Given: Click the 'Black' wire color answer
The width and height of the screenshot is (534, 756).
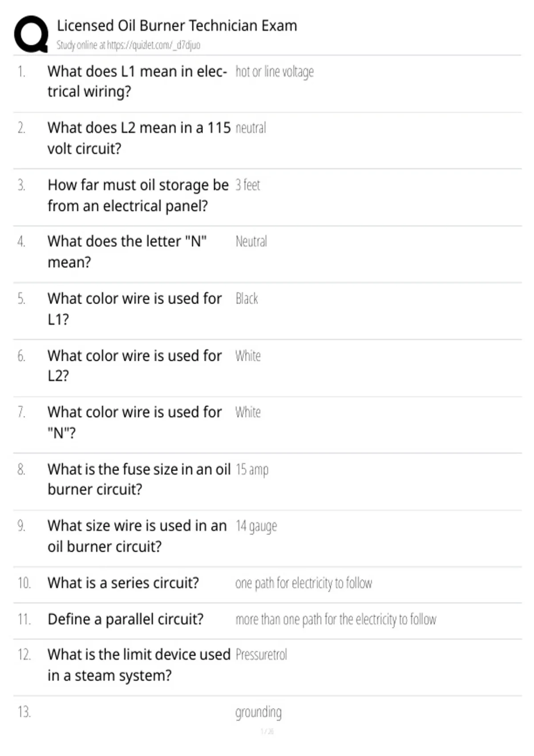Looking at the screenshot, I should click(247, 298).
